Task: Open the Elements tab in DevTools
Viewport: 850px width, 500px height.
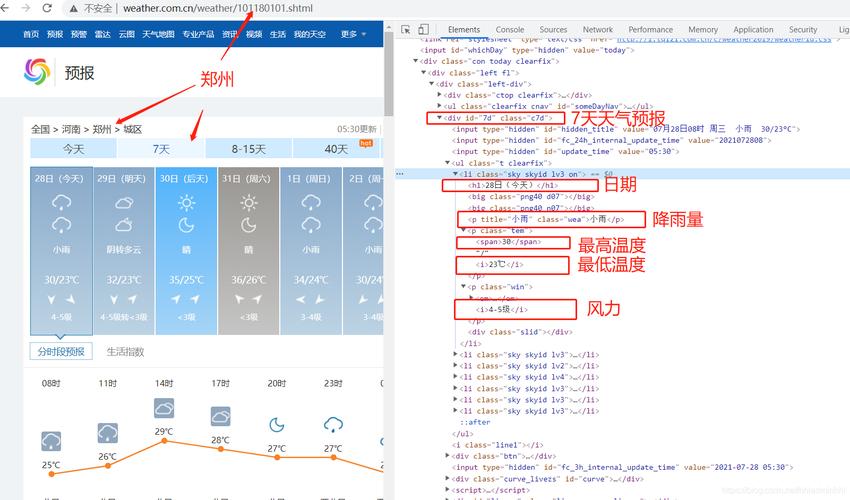Action: (x=464, y=29)
